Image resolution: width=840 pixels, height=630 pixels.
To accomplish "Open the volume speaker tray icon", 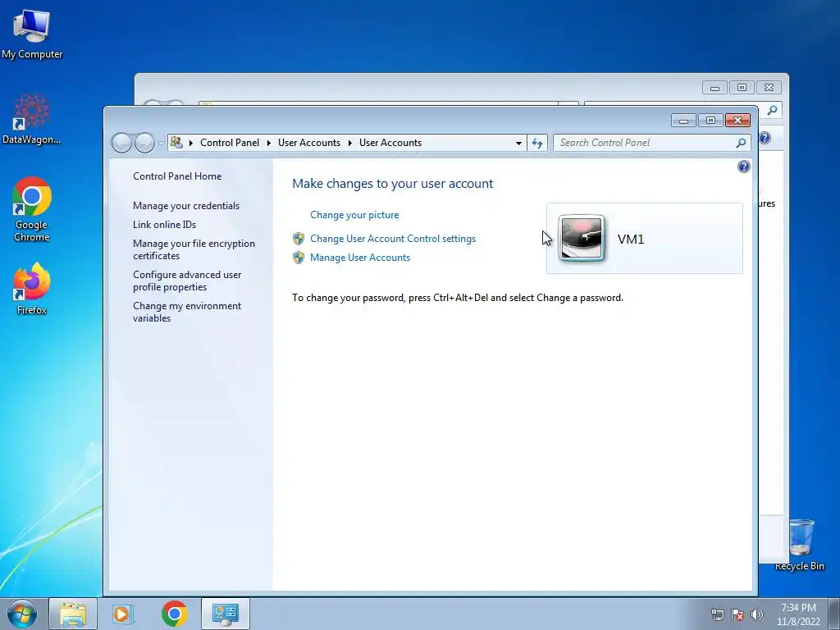I will point(757,614).
